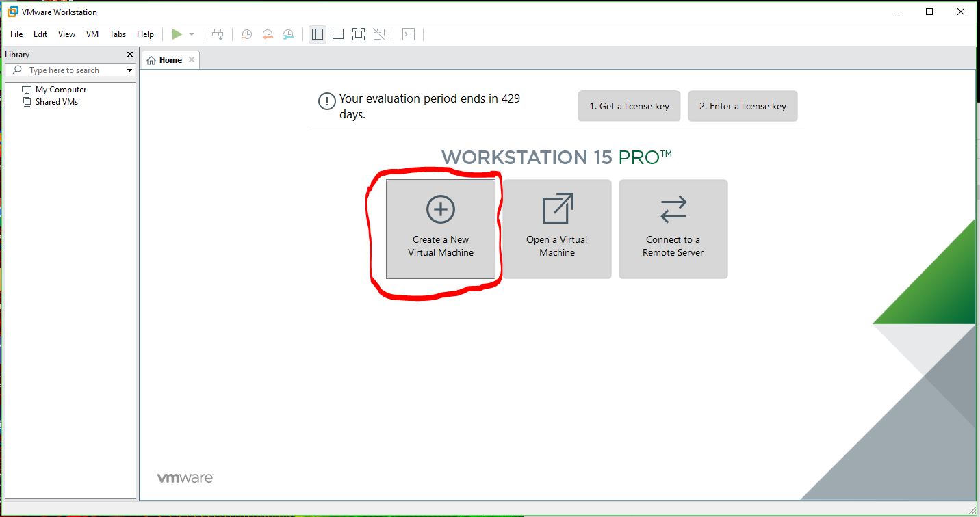Click the Get a license key button
The image size is (980, 517).
click(628, 106)
